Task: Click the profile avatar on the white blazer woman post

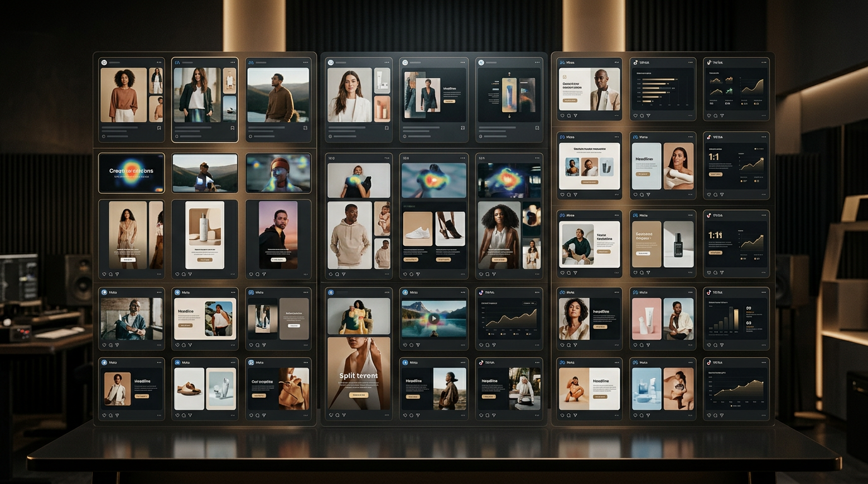Action: pyautogui.click(x=330, y=62)
